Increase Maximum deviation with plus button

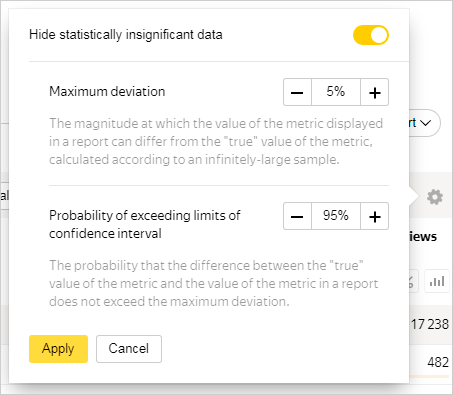pos(375,92)
